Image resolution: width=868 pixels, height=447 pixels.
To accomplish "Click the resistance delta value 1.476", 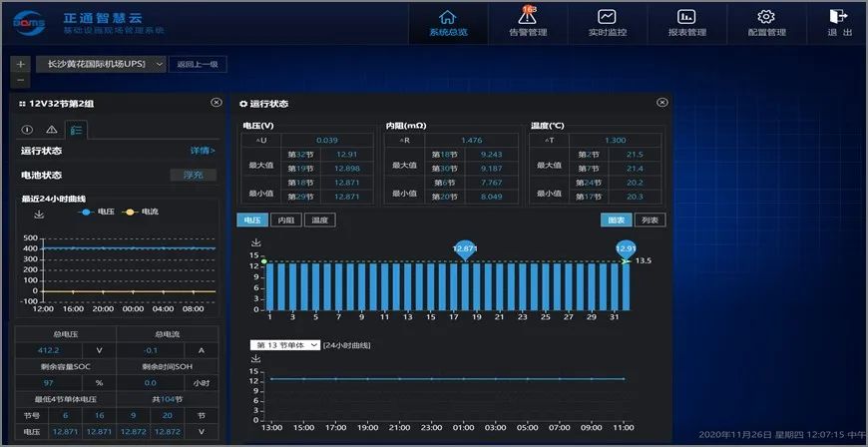I will (x=471, y=140).
